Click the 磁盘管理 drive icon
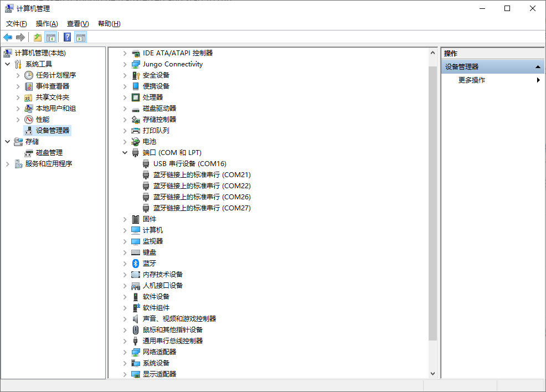Screen dimensions: 546x392 [x=29, y=153]
